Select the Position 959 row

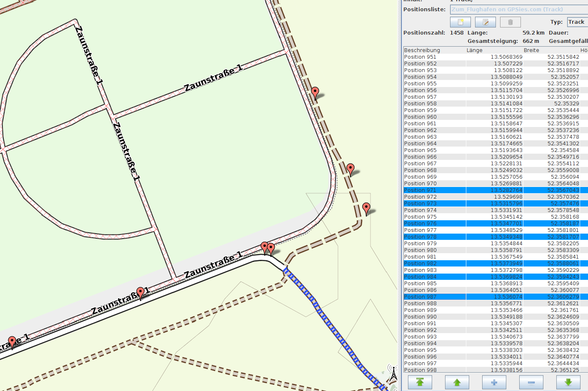pyautogui.click(x=495, y=110)
